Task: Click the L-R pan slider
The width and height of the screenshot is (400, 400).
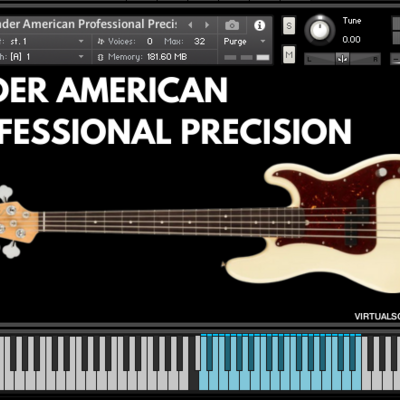Action: point(342,59)
